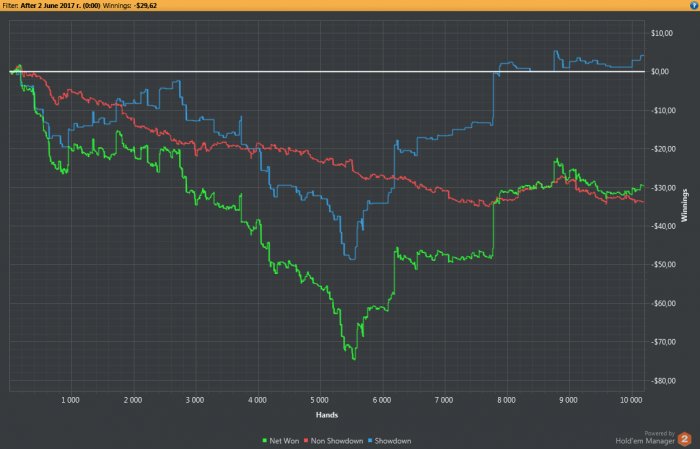Toggle the Non Showdown legend entry

coord(333,441)
